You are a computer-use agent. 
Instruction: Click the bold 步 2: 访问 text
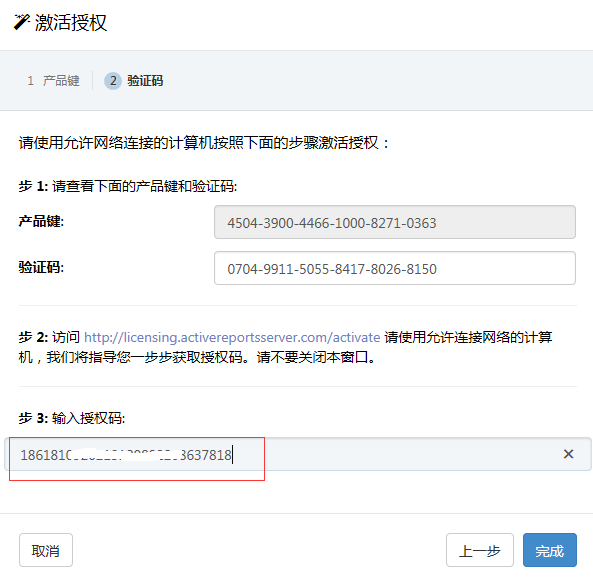[49, 337]
